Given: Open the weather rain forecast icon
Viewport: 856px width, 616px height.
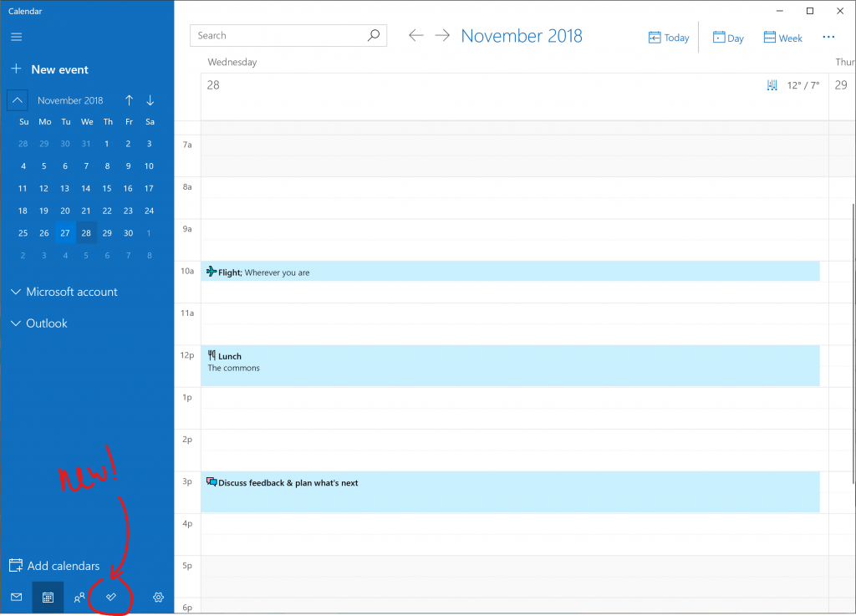Looking at the screenshot, I should pos(772,85).
